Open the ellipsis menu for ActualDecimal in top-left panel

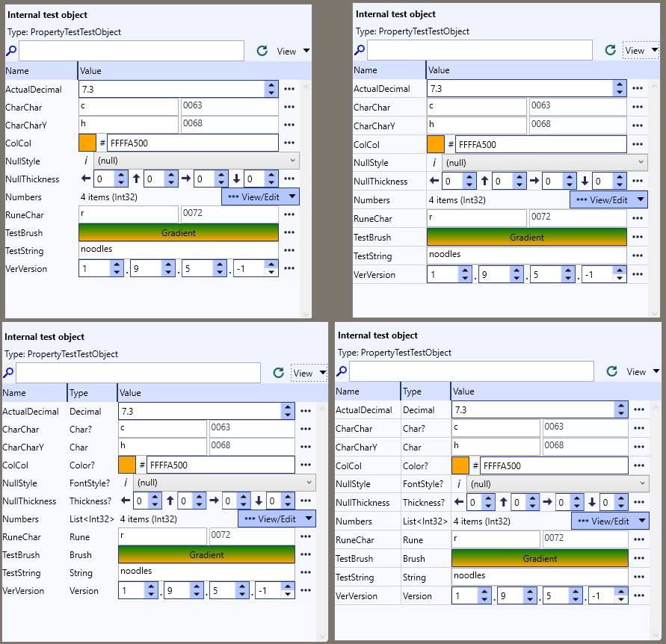click(289, 89)
